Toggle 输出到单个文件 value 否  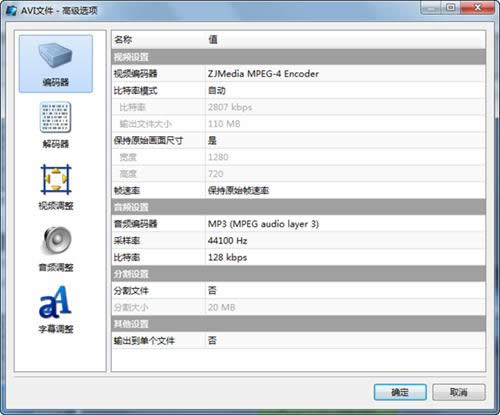345,340
